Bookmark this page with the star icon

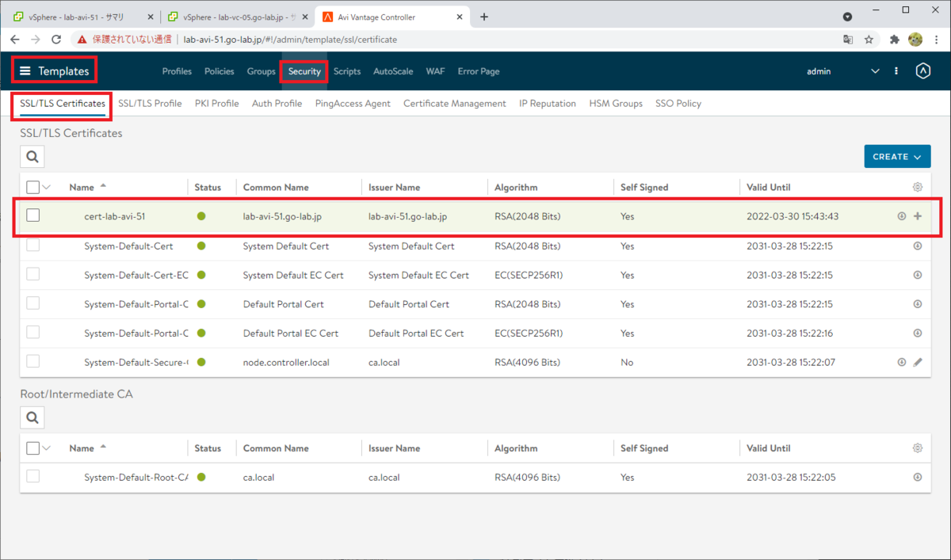[869, 39]
